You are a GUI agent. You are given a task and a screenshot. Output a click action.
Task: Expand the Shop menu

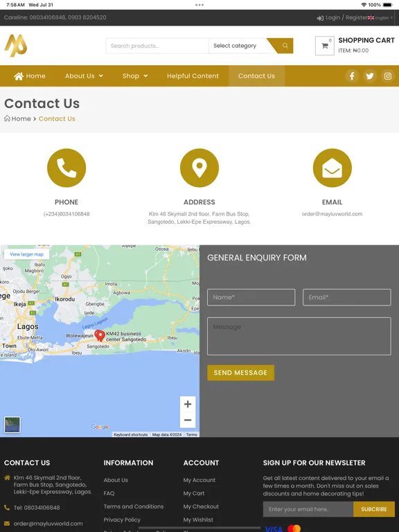pyautogui.click(x=134, y=76)
